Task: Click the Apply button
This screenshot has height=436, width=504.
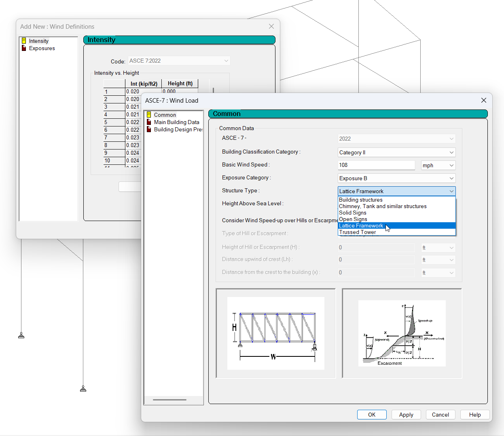Action: [x=406, y=415]
